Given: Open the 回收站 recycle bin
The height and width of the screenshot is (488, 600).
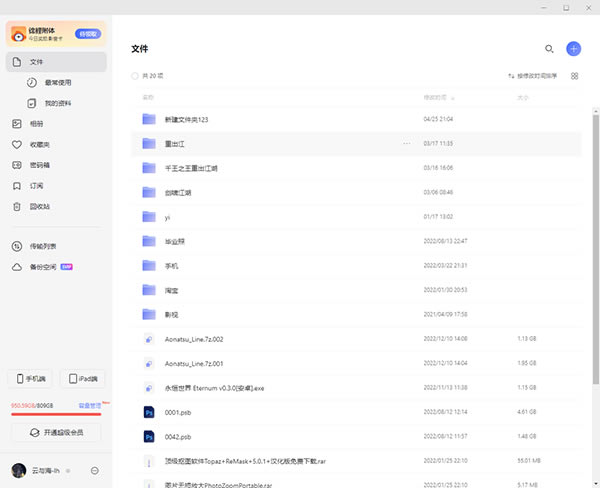Looking at the screenshot, I should tap(38, 206).
